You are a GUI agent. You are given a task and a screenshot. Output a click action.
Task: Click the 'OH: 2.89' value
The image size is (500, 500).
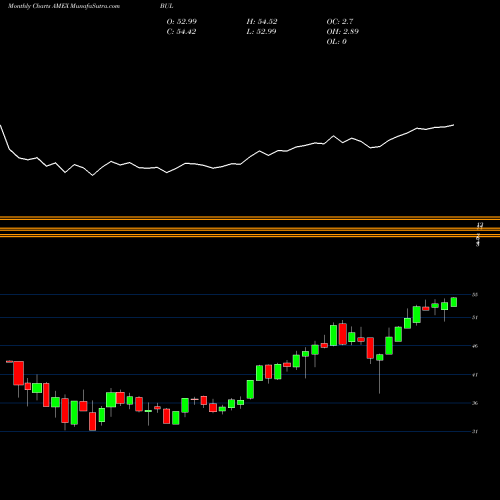[x=343, y=32]
